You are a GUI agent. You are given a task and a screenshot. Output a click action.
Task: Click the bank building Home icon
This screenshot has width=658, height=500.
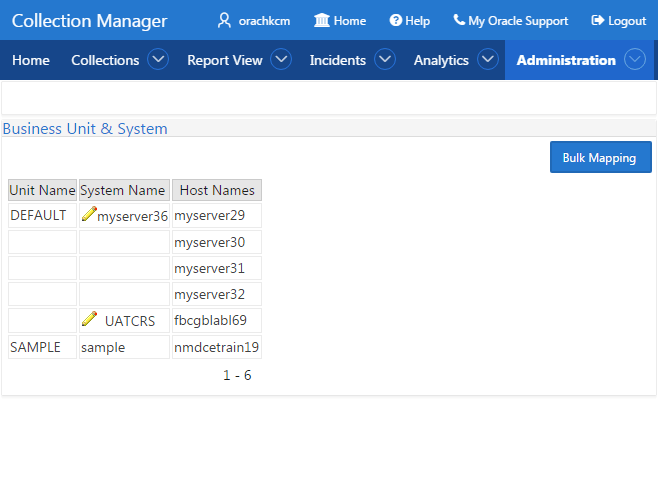pos(322,20)
